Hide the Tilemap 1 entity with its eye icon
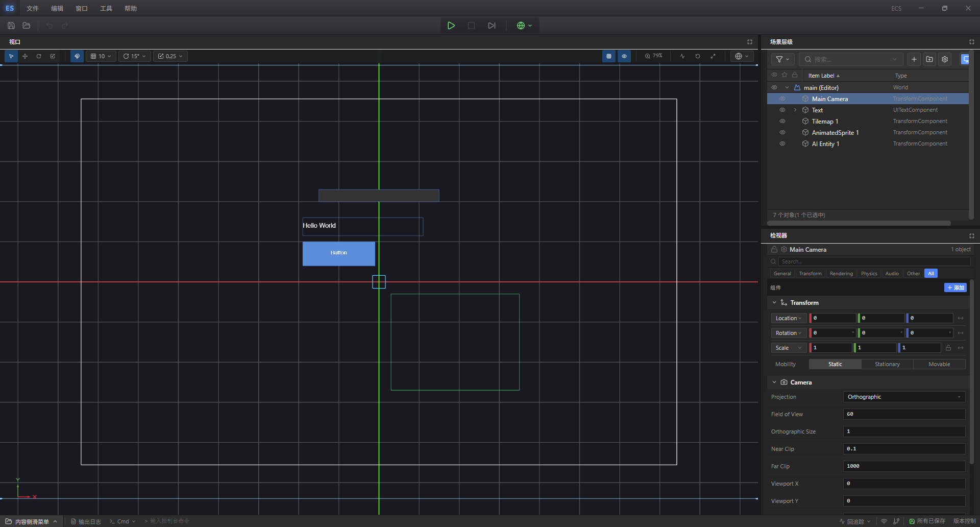 coord(782,121)
